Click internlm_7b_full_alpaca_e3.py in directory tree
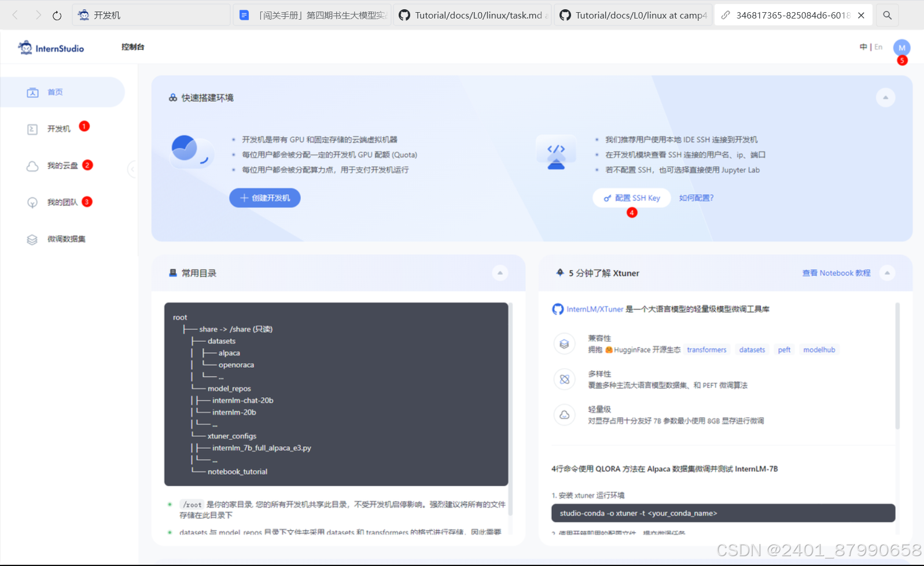The width and height of the screenshot is (924, 566). pyautogui.click(x=262, y=448)
